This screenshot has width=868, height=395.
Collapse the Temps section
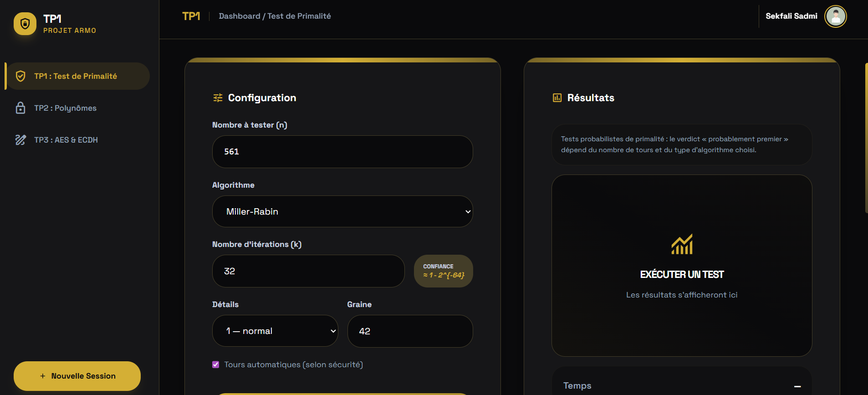point(797,386)
